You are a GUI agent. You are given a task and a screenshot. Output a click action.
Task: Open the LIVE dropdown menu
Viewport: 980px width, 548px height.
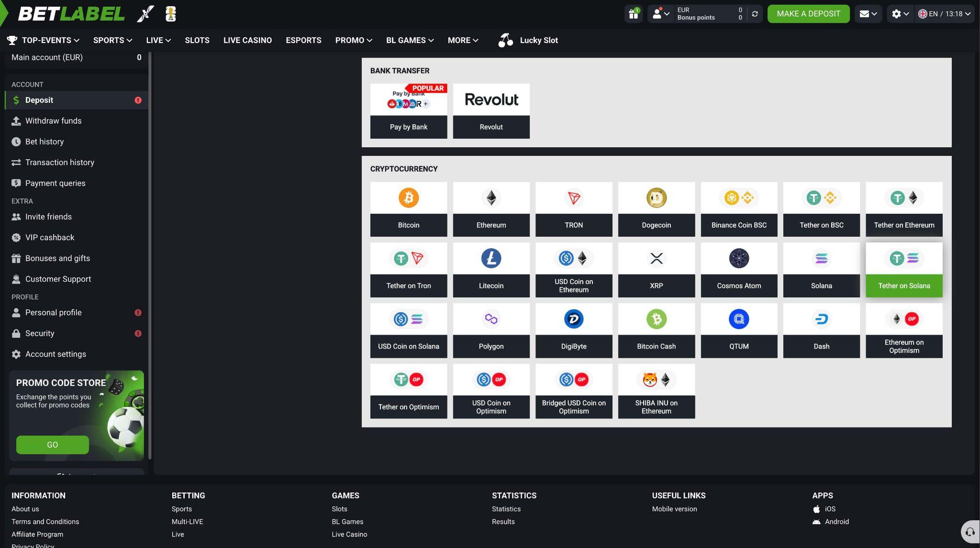158,40
